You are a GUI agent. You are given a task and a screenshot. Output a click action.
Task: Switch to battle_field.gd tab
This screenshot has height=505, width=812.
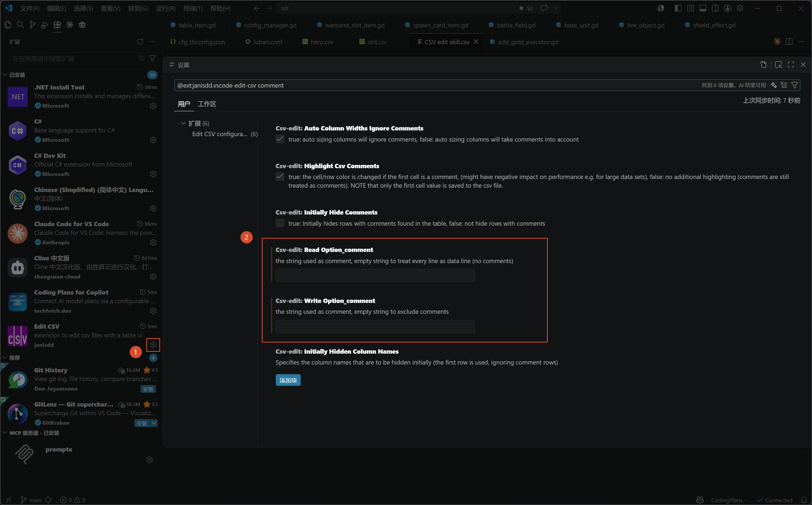(x=516, y=25)
